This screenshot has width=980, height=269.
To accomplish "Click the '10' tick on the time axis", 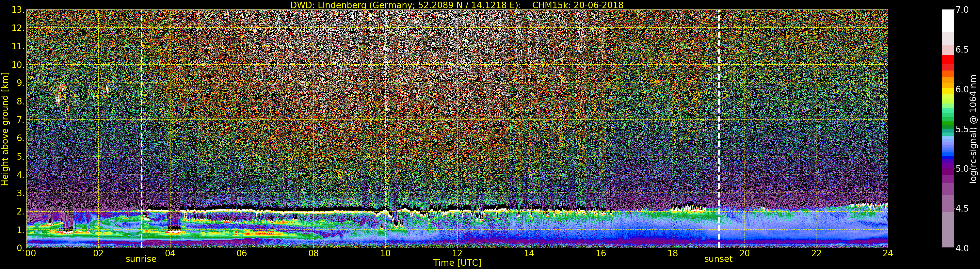I will pos(385,253).
